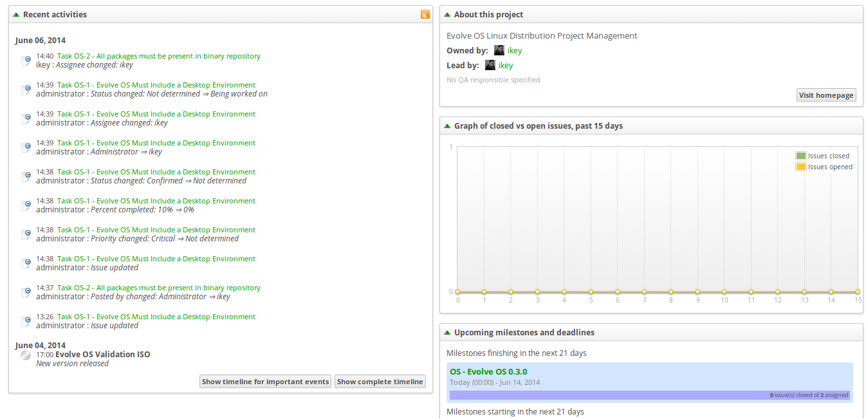Click the 'No QA responsible specified' text
This screenshot has height=419, width=868.
[x=494, y=80]
